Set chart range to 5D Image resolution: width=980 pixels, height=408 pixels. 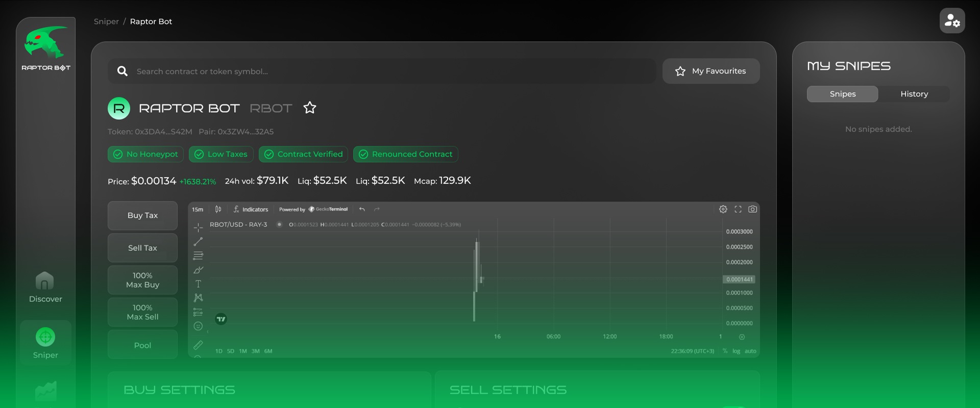(x=231, y=351)
